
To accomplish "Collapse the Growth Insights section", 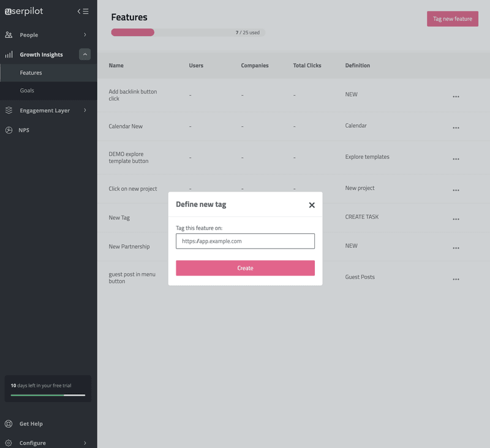I will tap(85, 54).
